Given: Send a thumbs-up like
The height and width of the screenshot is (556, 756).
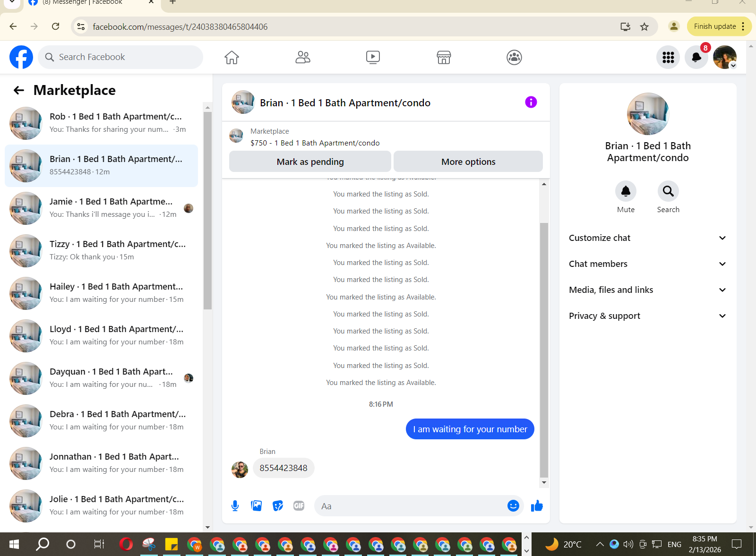Looking at the screenshot, I should point(537,506).
